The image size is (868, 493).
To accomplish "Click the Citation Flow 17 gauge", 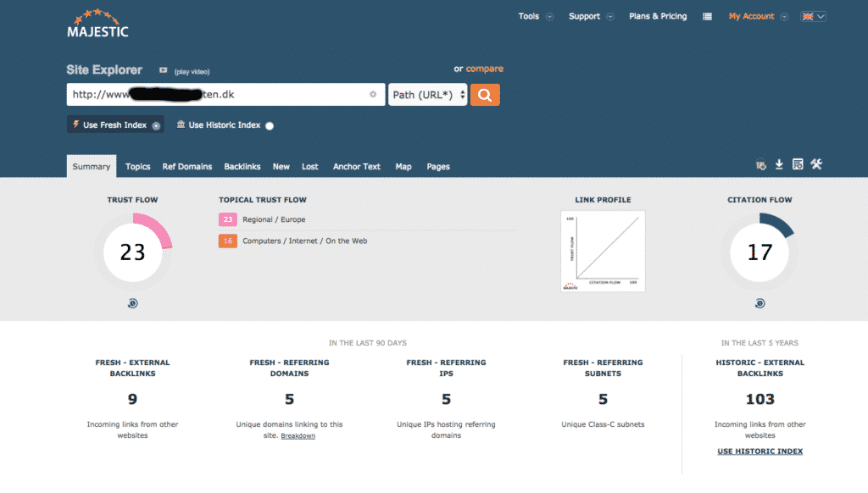I will click(x=760, y=252).
